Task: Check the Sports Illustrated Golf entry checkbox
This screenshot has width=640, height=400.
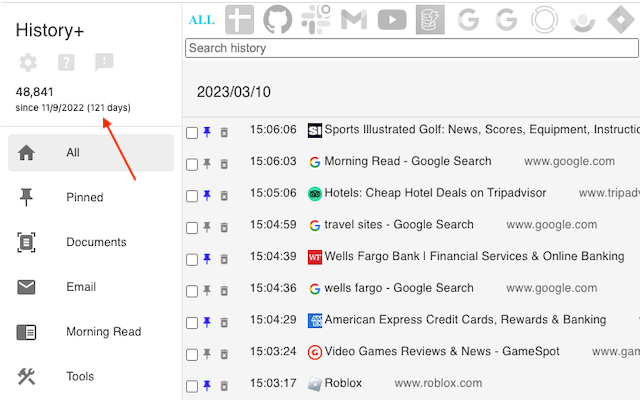Action: click(x=192, y=131)
